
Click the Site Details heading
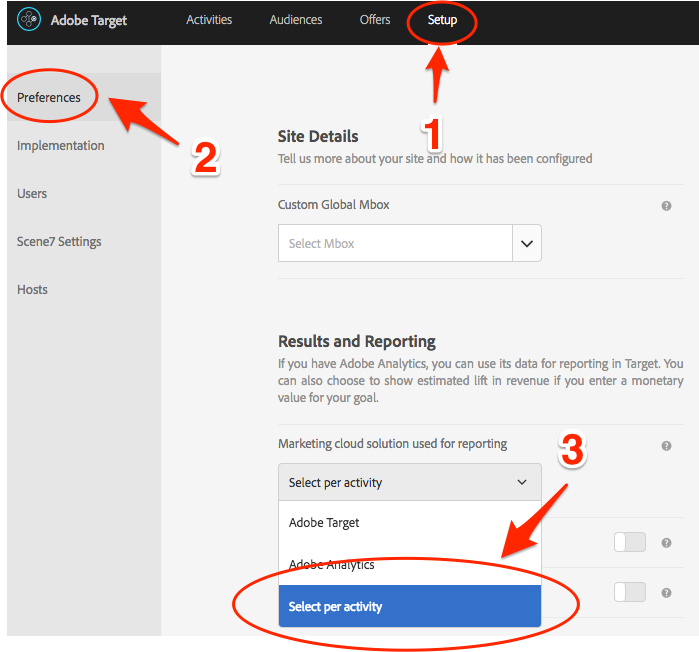[318, 136]
